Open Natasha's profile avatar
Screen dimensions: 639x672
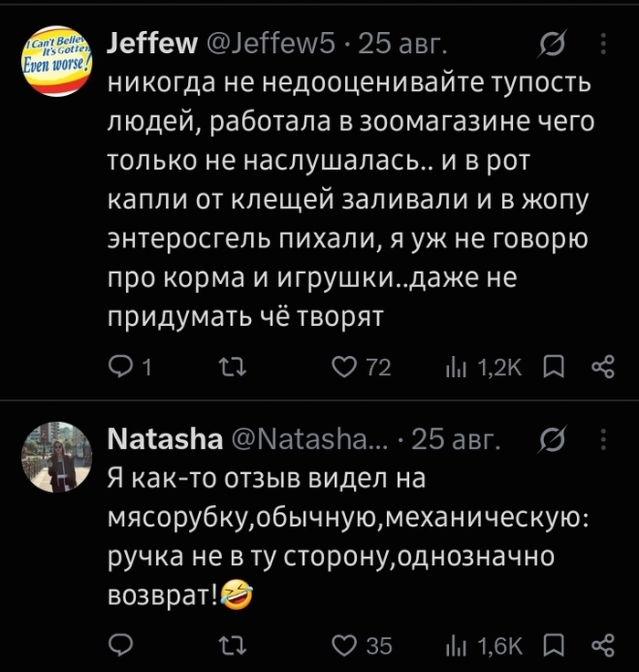click(x=57, y=457)
